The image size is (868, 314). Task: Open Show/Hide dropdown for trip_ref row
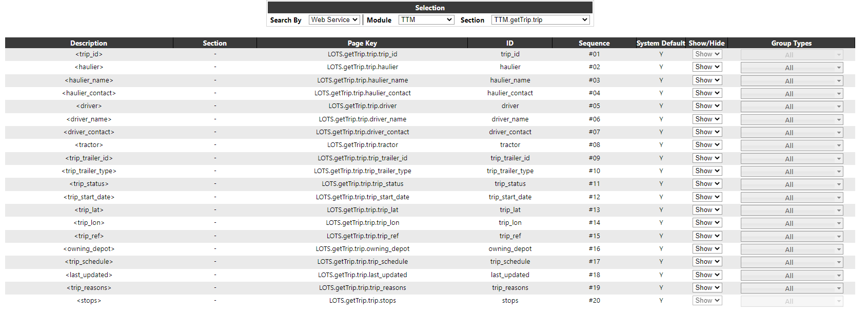tap(707, 236)
